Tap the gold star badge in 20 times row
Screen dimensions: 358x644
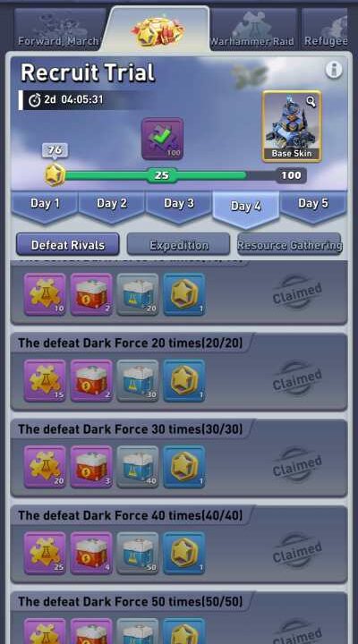pos(184,380)
